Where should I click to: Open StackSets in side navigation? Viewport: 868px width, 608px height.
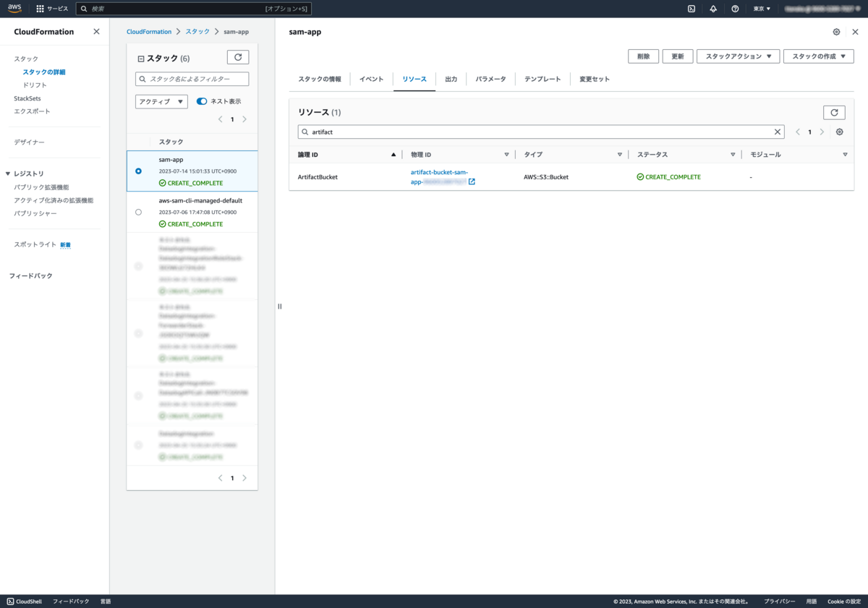coord(27,98)
